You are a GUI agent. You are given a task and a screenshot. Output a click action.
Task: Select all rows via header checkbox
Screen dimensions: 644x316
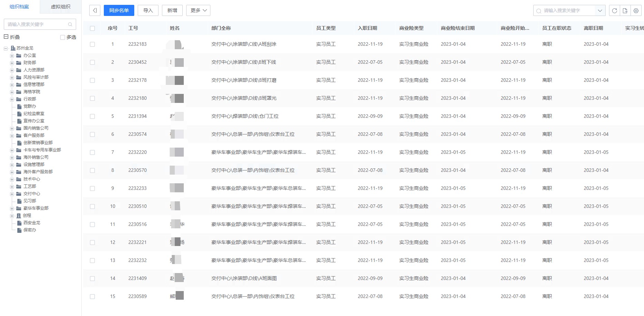[x=92, y=28]
